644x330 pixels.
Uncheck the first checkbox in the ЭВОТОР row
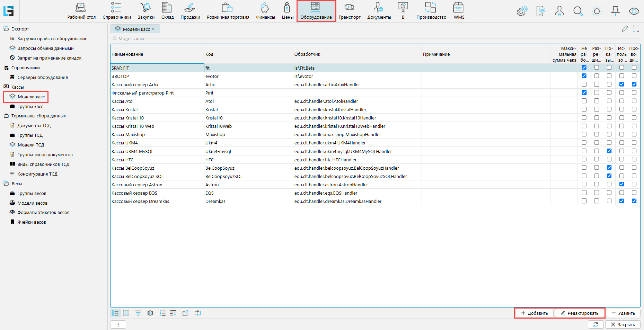[584, 76]
